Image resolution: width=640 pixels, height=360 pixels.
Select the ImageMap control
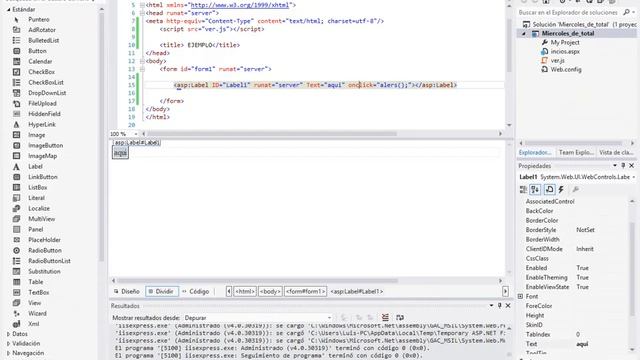pyautogui.click(x=42, y=156)
